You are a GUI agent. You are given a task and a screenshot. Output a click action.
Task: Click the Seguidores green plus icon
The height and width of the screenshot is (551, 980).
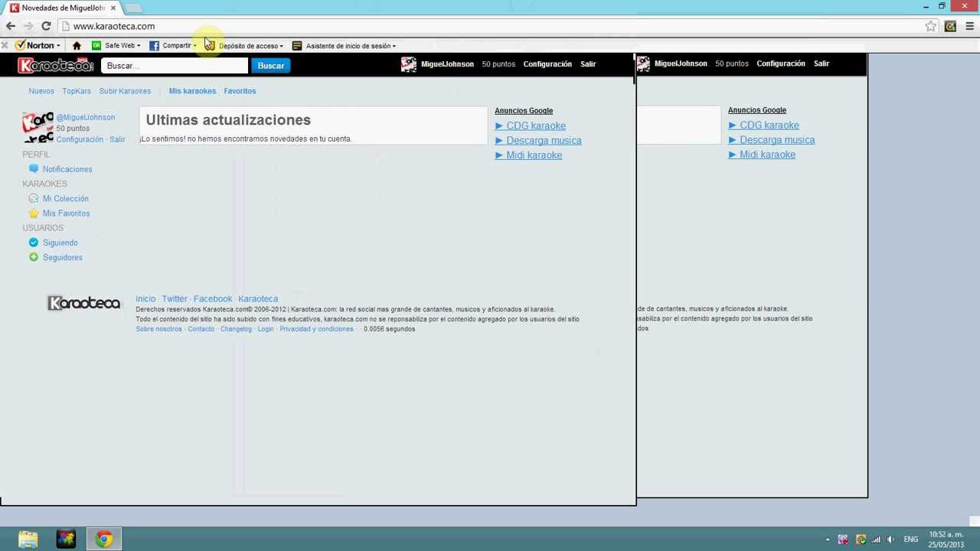34,257
